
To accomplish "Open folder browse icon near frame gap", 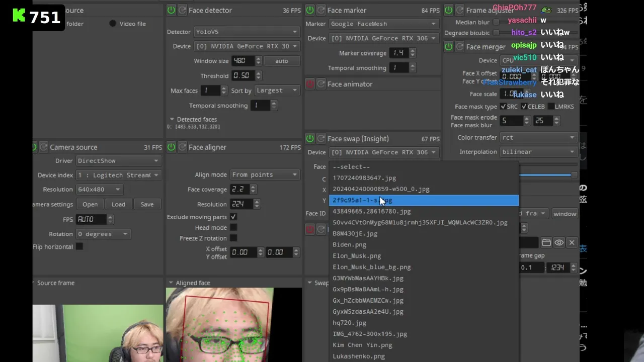I will pos(546,243).
